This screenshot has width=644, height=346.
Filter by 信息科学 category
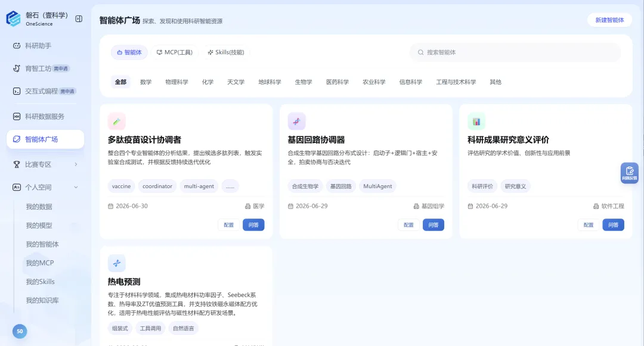click(x=411, y=82)
